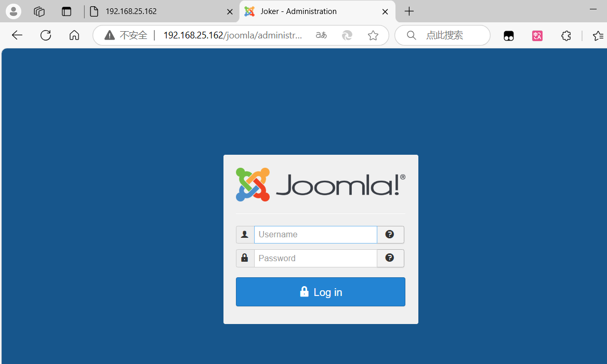Click the padlock icon beside Password

click(245, 258)
